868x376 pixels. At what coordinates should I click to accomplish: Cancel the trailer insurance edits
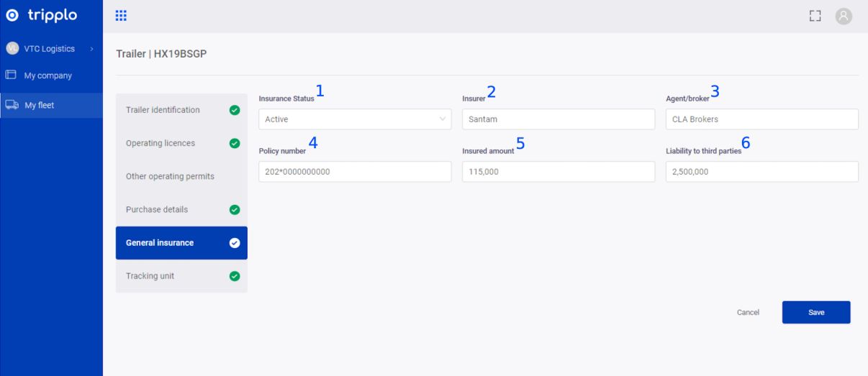click(748, 313)
